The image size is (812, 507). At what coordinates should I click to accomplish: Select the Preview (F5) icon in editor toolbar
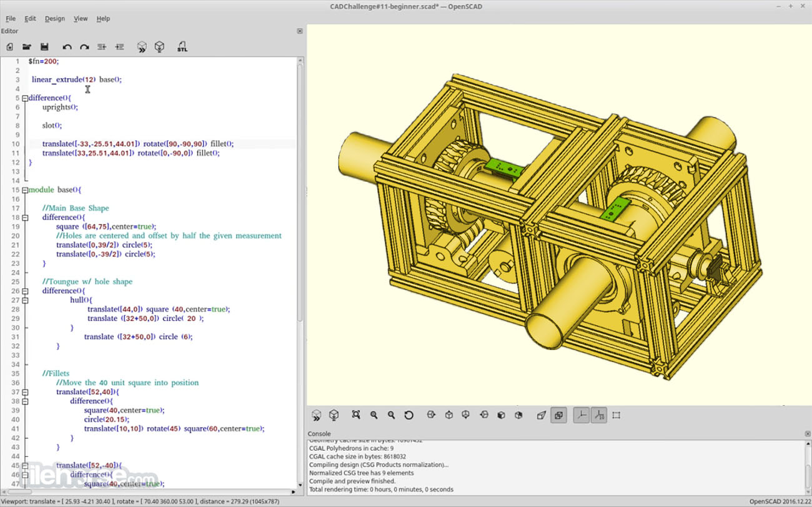142,46
